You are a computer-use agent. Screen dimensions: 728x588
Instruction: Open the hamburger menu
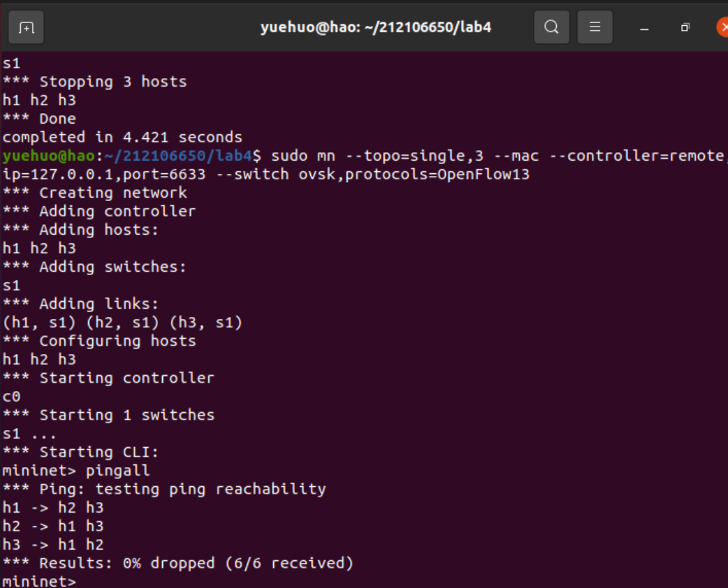tap(595, 27)
